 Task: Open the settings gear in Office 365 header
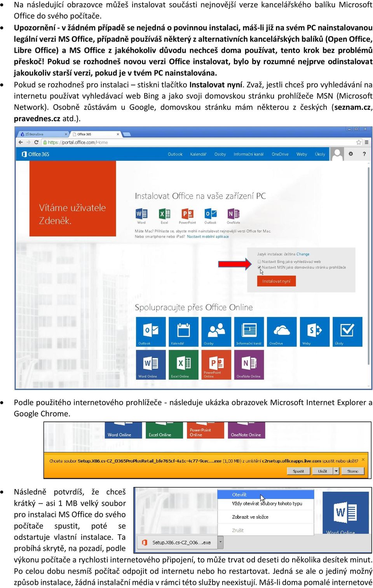click(351, 154)
